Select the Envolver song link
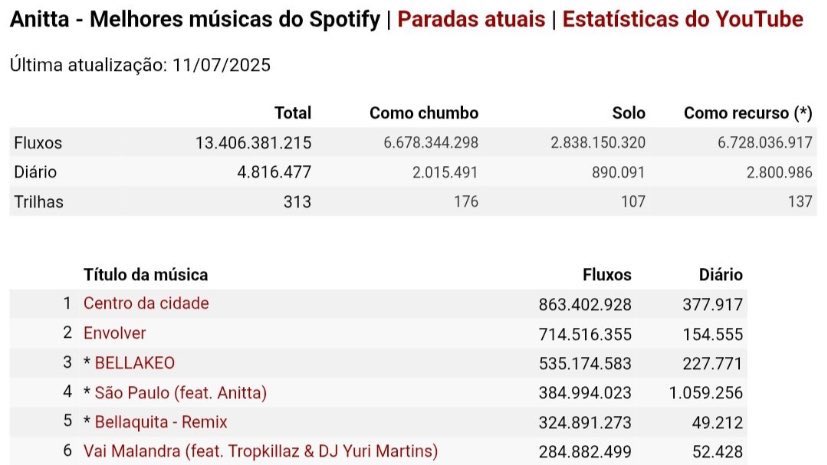The width and height of the screenshot is (827, 465). [x=114, y=333]
